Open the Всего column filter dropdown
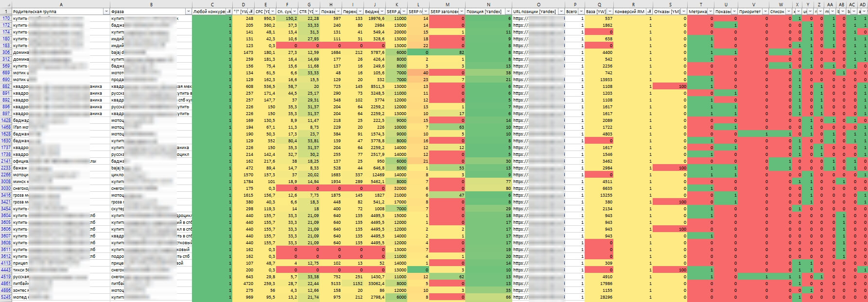The image size is (868, 302). [x=581, y=12]
